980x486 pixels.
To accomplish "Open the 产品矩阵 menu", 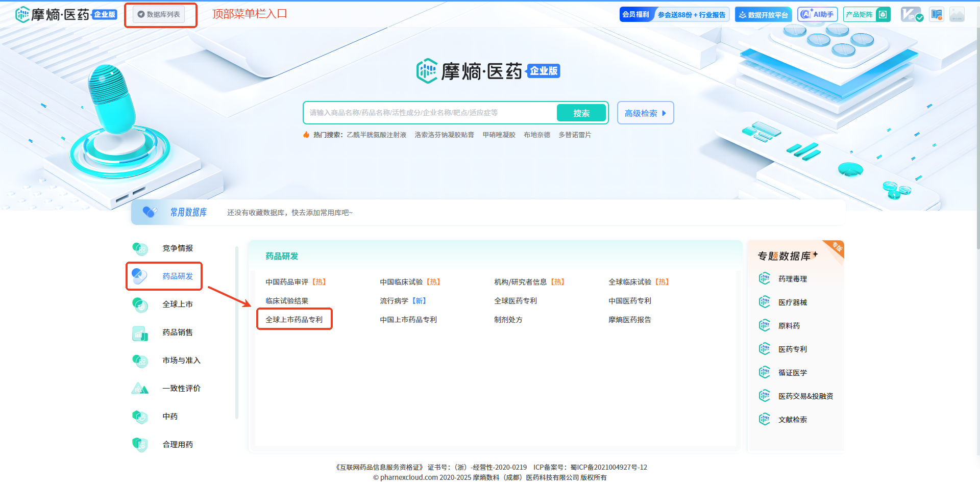I will (867, 14).
